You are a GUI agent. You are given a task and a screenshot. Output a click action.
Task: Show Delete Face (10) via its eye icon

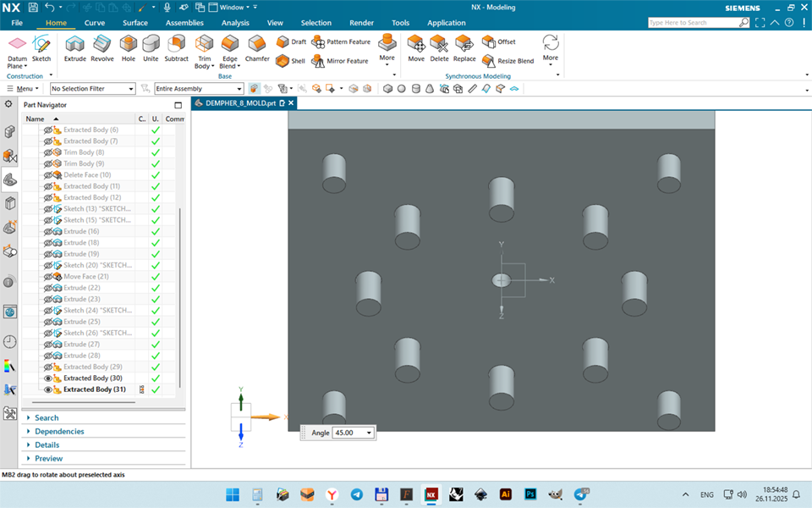(x=48, y=174)
